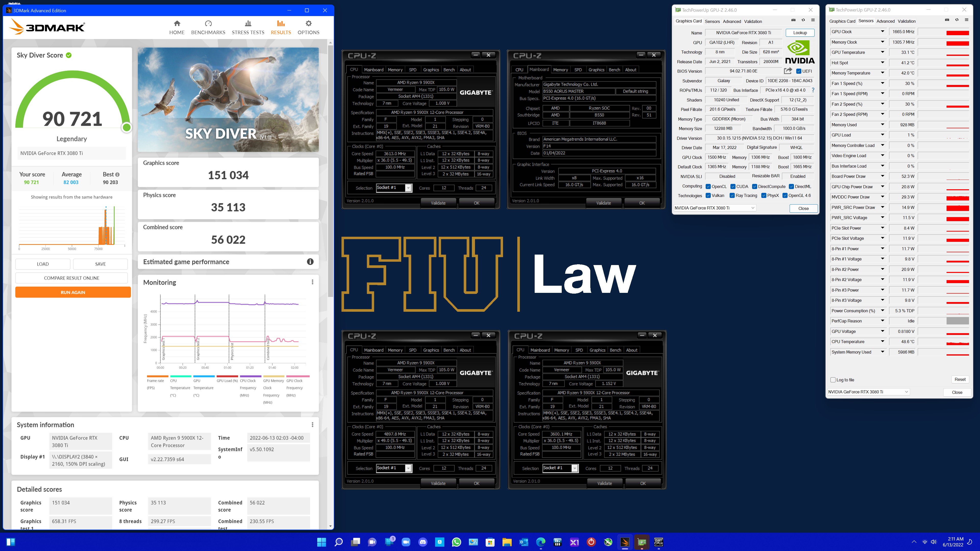The height and width of the screenshot is (551, 980).
Task: Open the Monitoring panel three-dot menu
Action: [x=312, y=282]
